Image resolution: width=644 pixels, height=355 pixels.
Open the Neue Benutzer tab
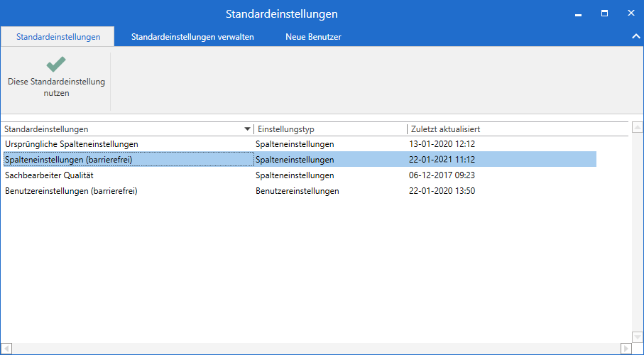point(313,37)
